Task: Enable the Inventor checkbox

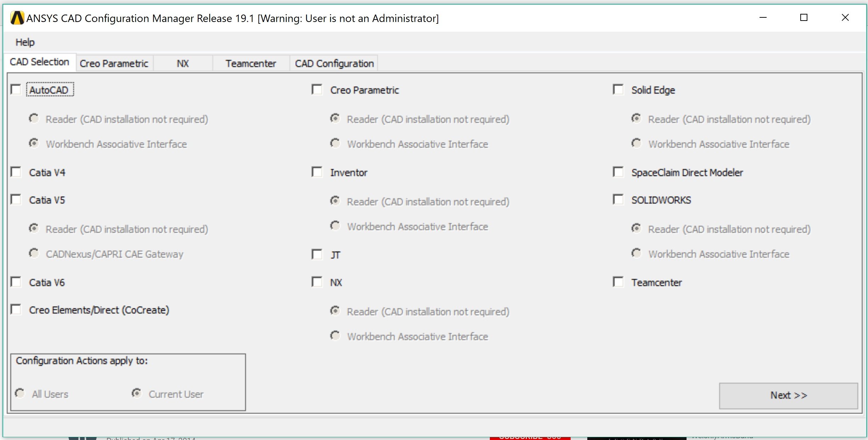Action: (x=317, y=172)
